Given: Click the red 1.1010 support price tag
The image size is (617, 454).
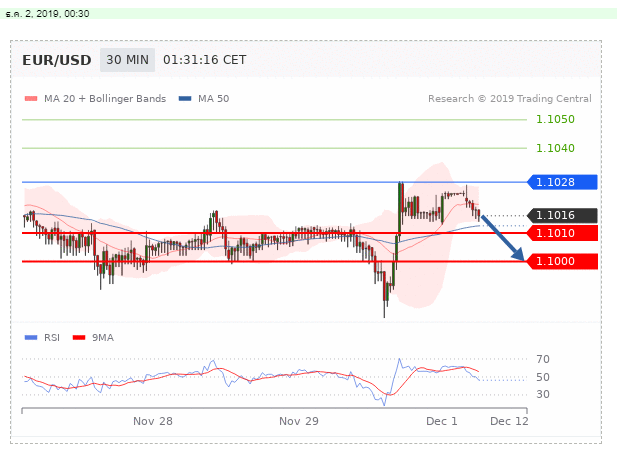Looking at the screenshot, I should pyautogui.click(x=562, y=233).
